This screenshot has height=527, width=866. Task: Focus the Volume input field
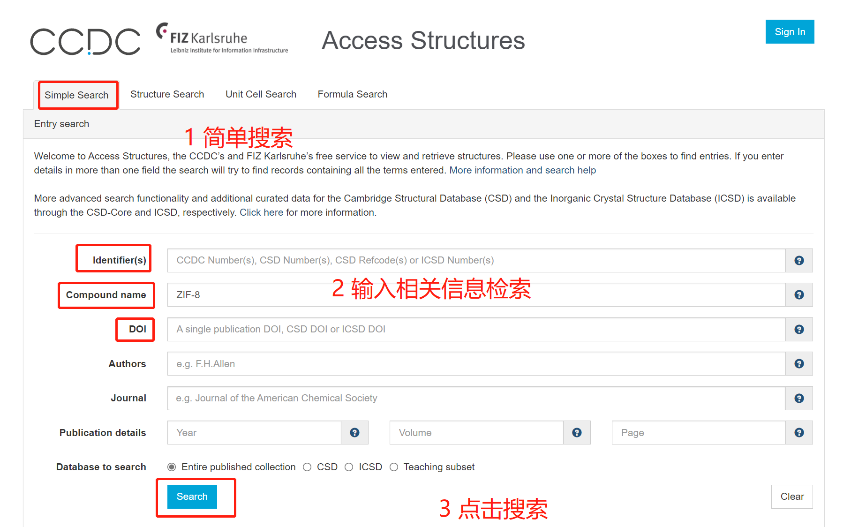pos(477,433)
